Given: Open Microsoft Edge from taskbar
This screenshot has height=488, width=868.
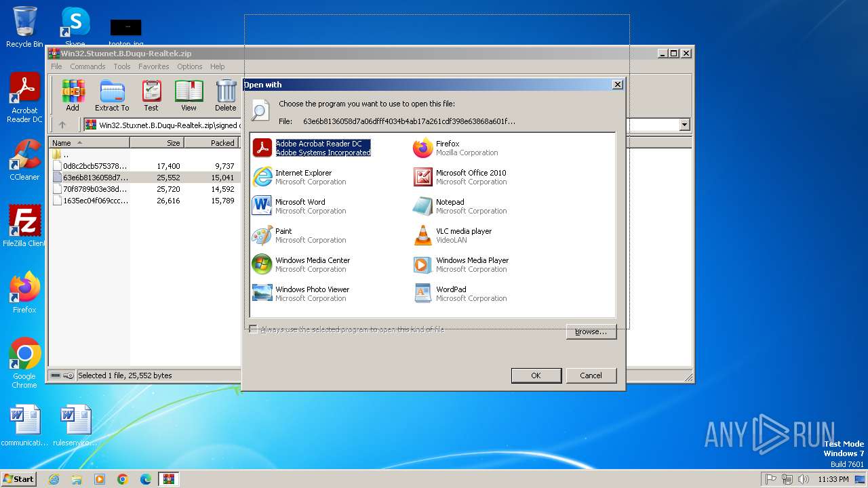Looking at the screenshot, I should [146, 479].
